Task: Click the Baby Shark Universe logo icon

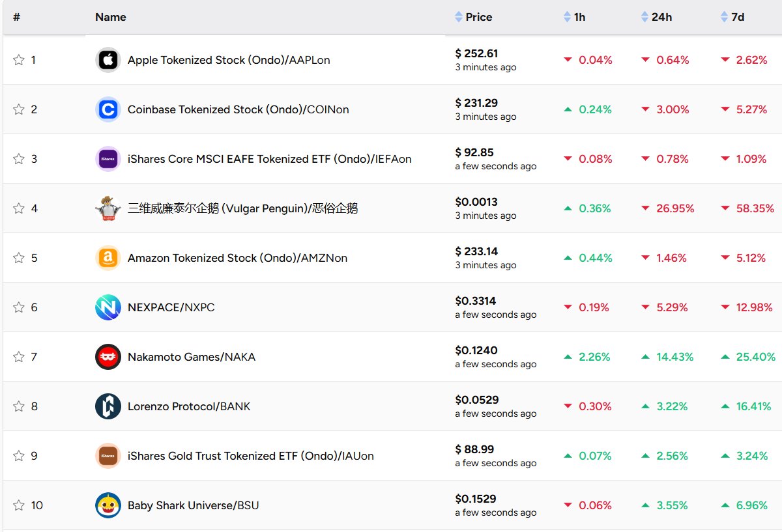Action: click(108, 505)
